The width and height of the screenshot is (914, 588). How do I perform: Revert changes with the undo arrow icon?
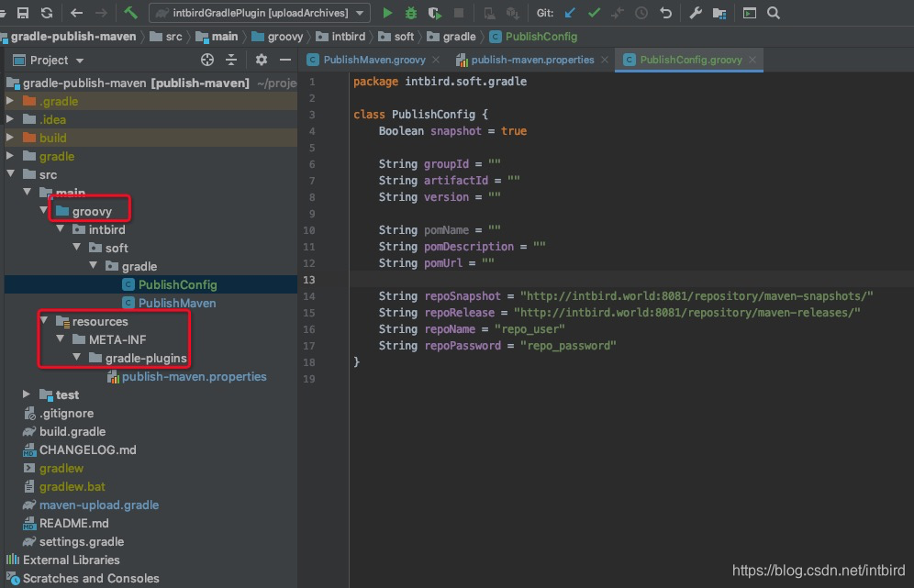665,13
